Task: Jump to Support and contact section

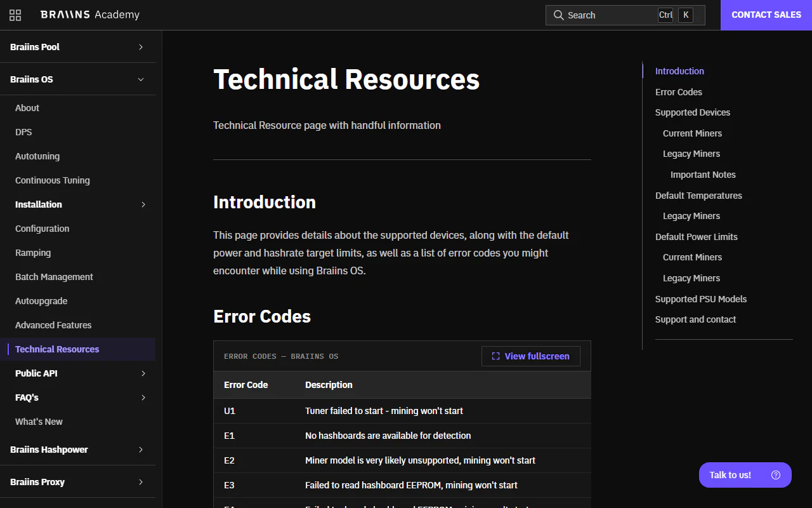Action: click(x=696, y=319)
